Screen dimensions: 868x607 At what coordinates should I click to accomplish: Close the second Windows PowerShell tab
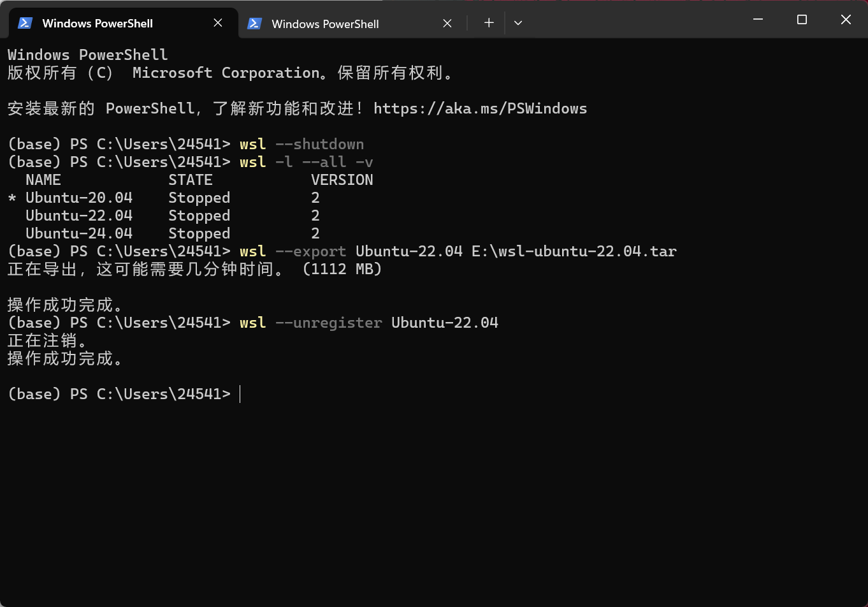[447, 24]
